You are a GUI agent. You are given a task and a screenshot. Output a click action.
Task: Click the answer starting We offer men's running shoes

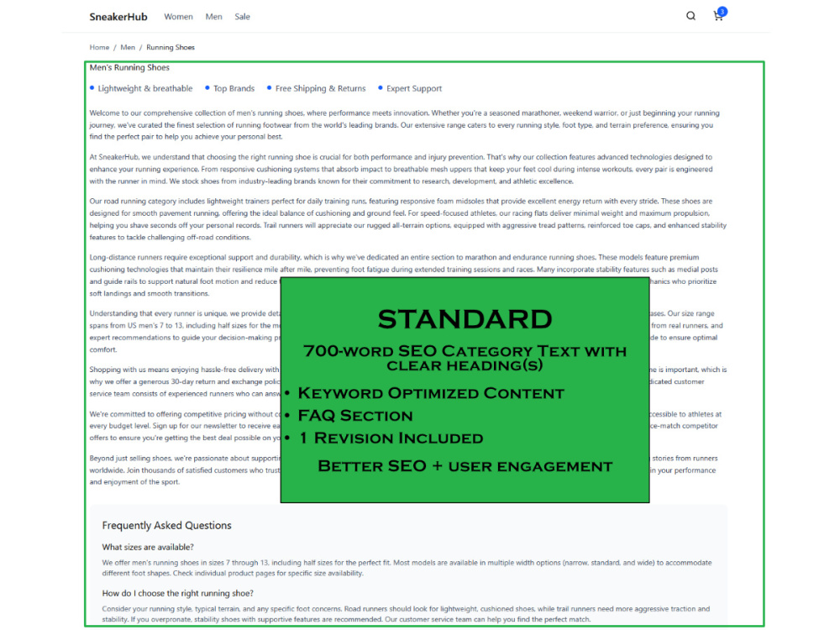(x=407, y=568)
